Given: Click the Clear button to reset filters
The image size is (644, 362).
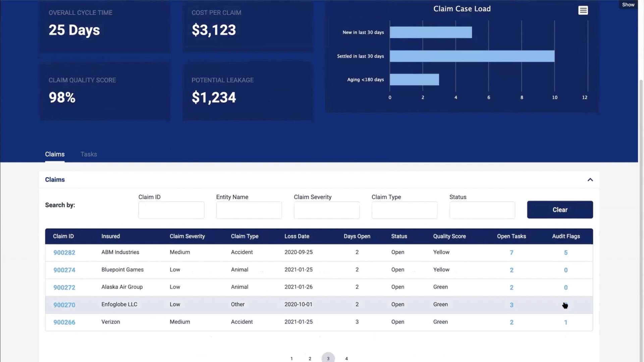Looking at the screenshot, I should coord(560,209).
